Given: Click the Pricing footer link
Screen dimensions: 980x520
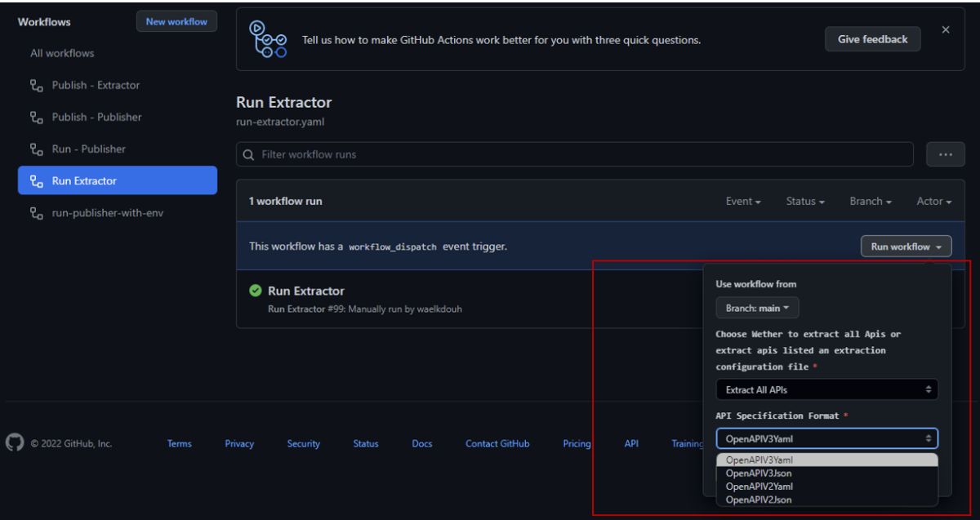Looking at the screenshot, I should (x=577, y=444).
